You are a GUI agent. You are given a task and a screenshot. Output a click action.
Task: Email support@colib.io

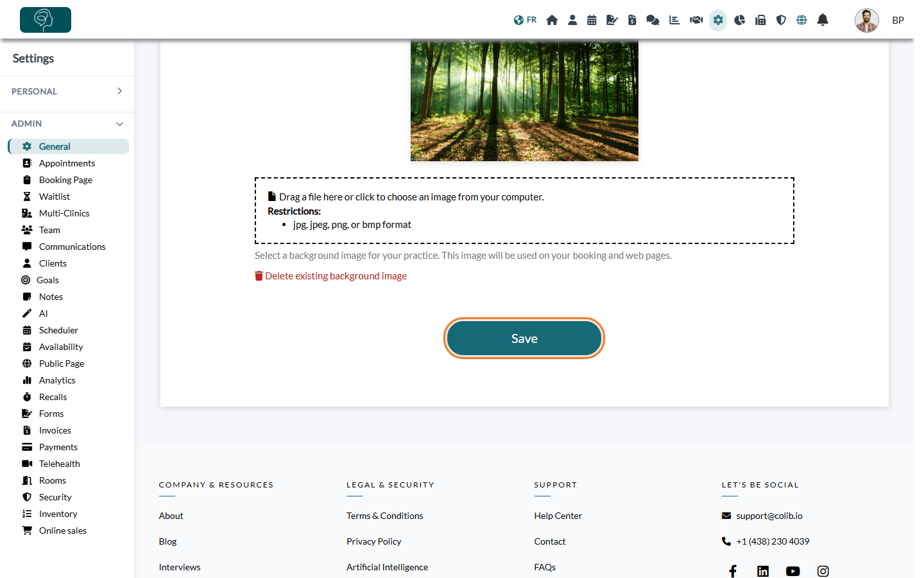point(769,516)
